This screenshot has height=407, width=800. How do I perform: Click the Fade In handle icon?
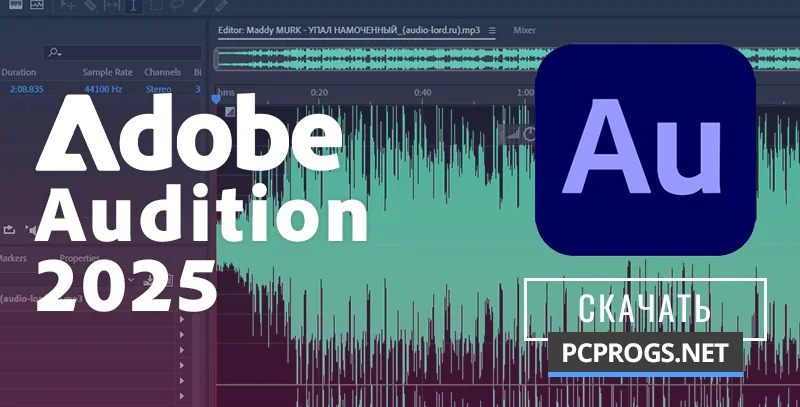(230, 111)
